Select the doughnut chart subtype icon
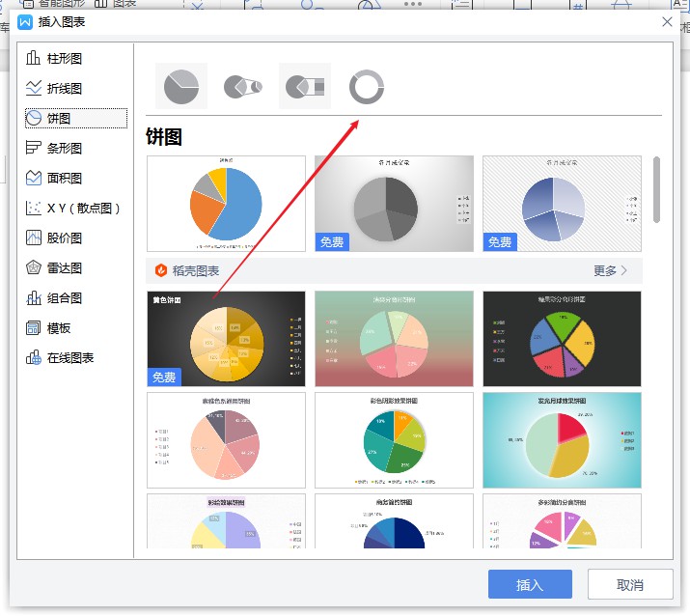Viewport: 690px width, 616px height. coord(367,87)
